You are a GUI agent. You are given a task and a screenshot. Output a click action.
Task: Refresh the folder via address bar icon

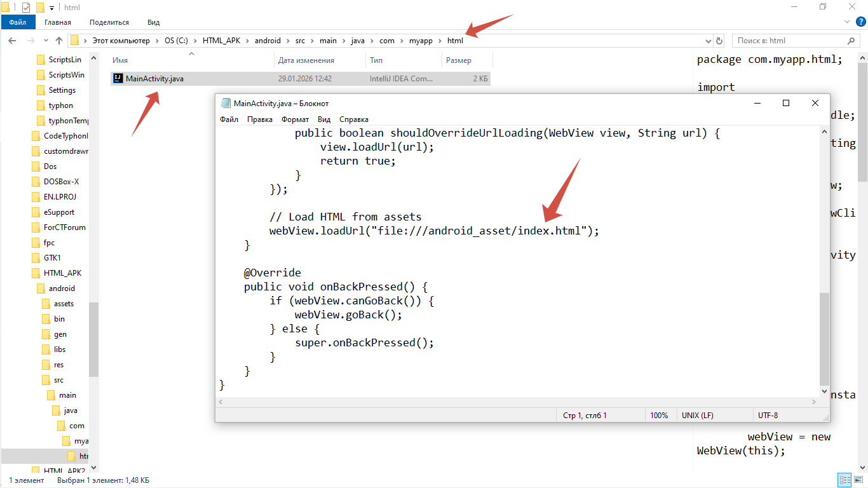[x=719, y=41]
